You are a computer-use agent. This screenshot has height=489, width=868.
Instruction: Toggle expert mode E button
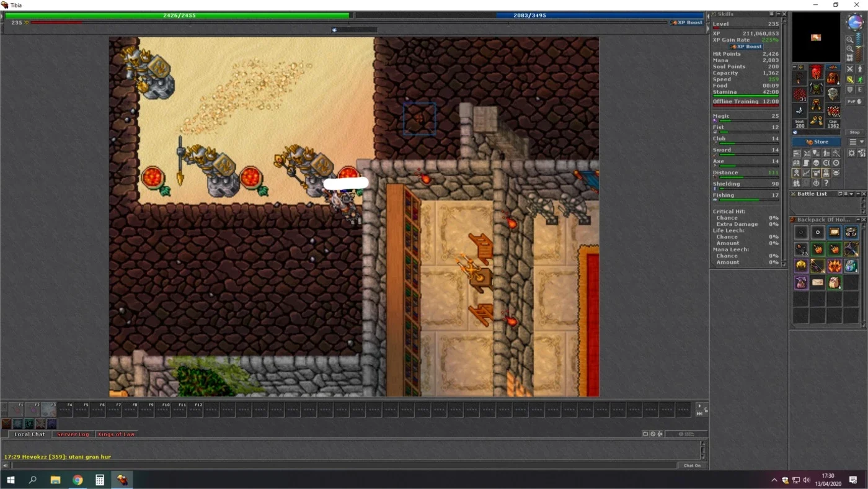pyautogui.click(x=860, y=89)
